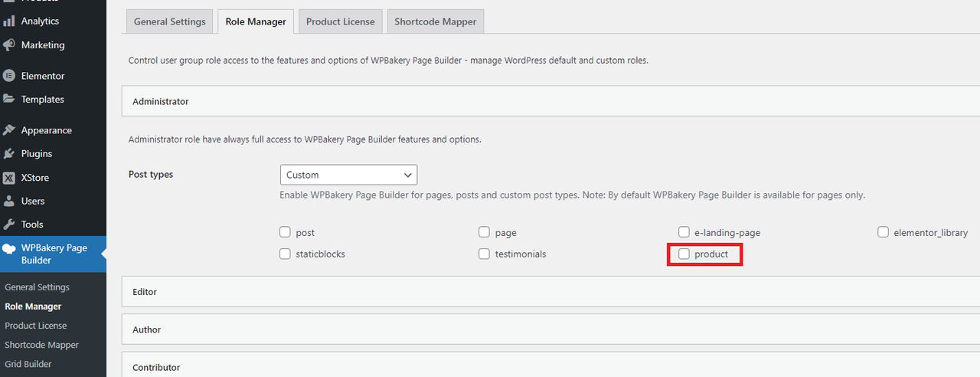This screenshot has width=980, height=377.
Task: Click WPBakery Page Builder menu item
Action: pyautogui.click(x=53, y=254)
